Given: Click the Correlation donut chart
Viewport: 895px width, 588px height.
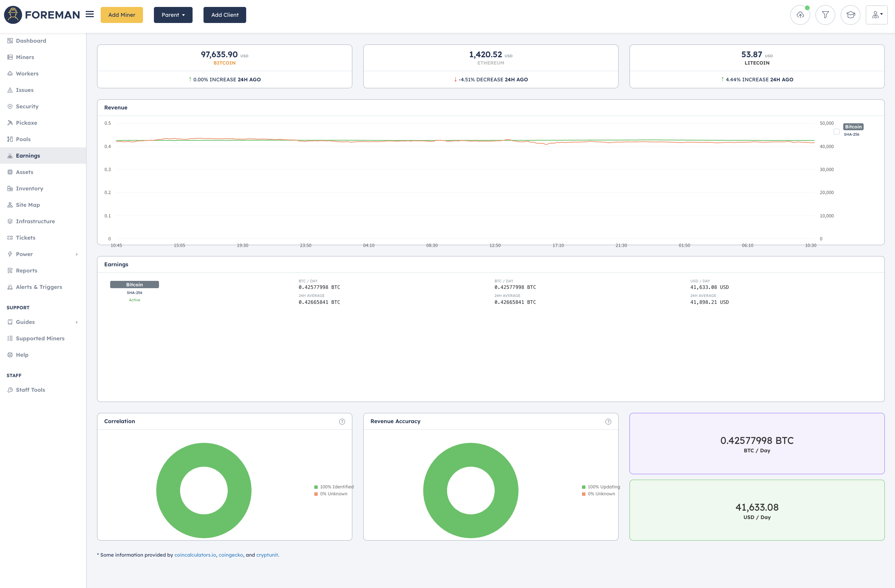Looking at the screenshot, I should [x=204, y=491].
